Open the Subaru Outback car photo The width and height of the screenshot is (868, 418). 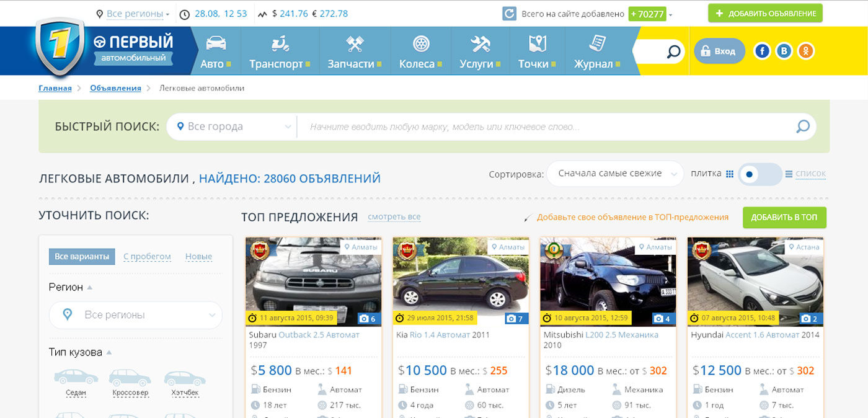(x=314, y=282)
